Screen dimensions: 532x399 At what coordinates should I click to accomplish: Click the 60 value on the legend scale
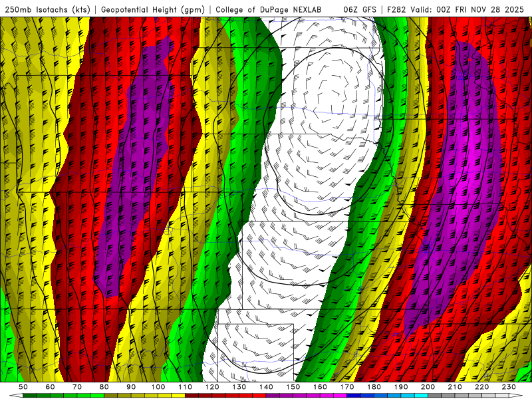pyautogui.click(x=50, y=387)
